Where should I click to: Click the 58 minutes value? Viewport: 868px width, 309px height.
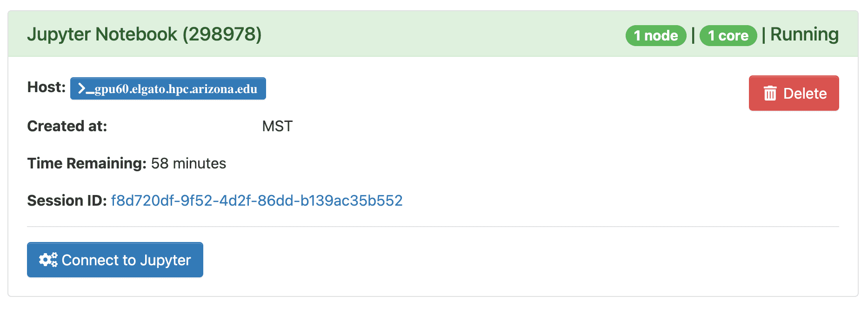pos(188,163)
